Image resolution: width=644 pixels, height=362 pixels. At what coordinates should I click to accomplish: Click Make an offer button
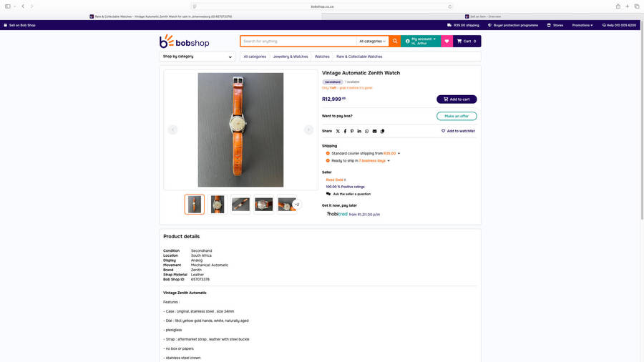click(x=457, y=116)
